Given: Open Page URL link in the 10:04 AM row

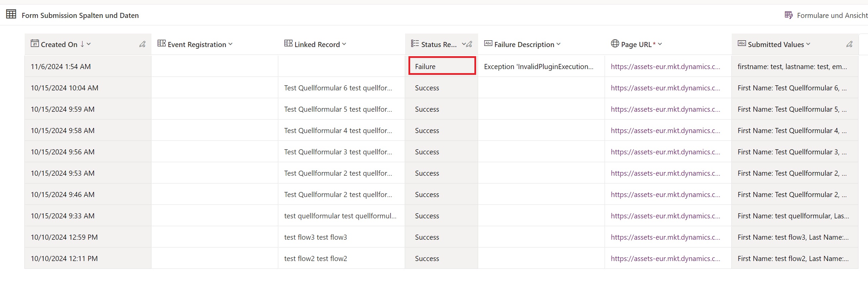Looking at the screenshot, I should click(665, 88).
